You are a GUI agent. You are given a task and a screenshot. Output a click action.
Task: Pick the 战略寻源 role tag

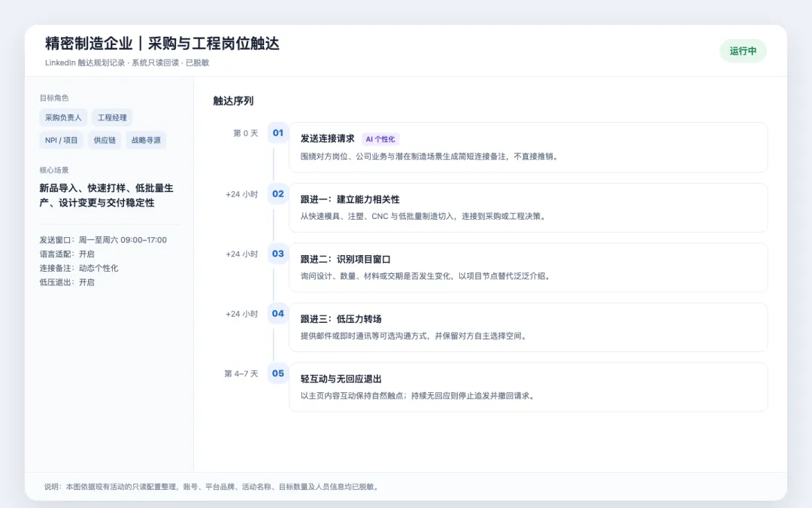tap(146, 140)
